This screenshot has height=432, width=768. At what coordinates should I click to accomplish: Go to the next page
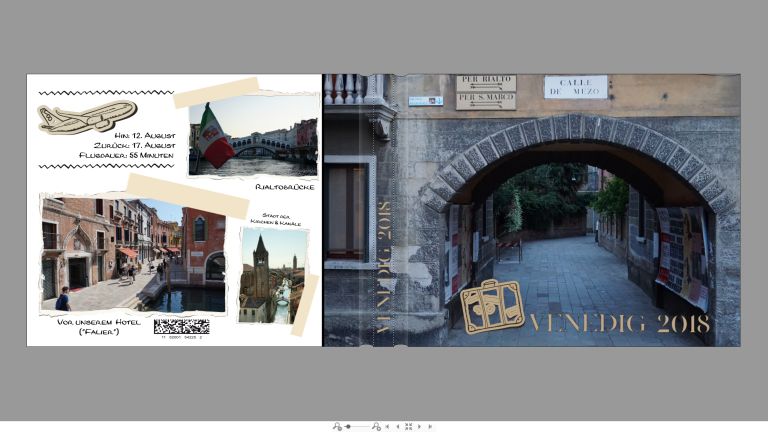tap(419, 427)
